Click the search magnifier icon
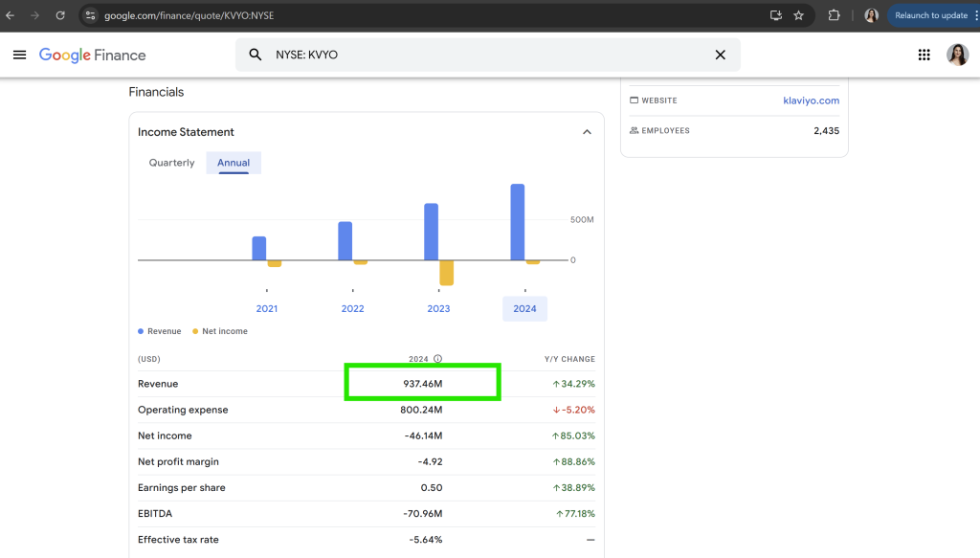The height and width of the screenshot is (558, 980). [256, 55]
